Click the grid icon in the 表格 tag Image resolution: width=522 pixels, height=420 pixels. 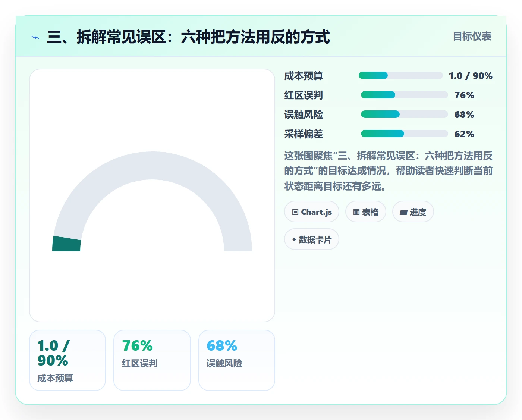click(356, 212)
